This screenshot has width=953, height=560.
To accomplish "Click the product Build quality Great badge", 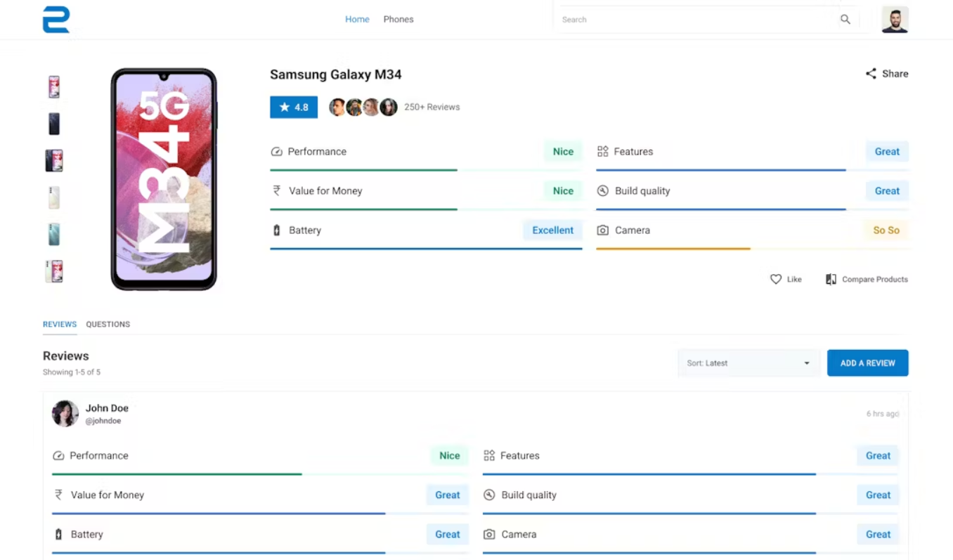I will 887,191.
